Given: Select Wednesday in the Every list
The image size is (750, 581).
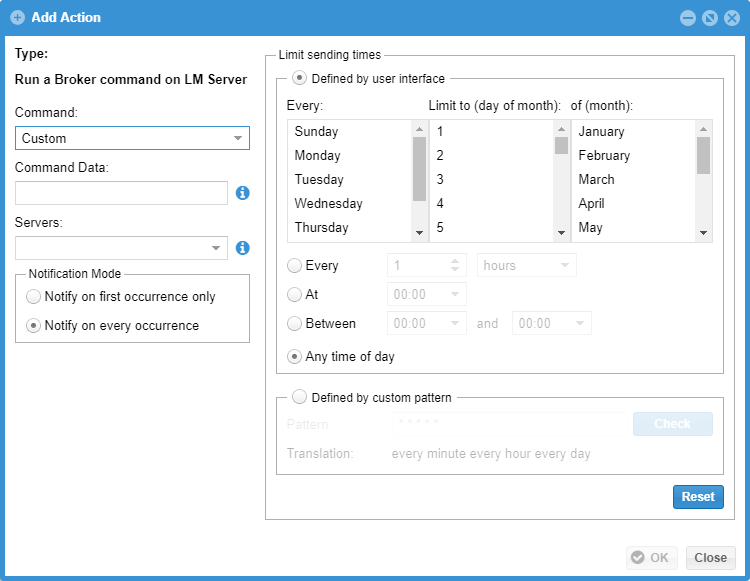Looking at the screenshot, I should click(328, 204).
